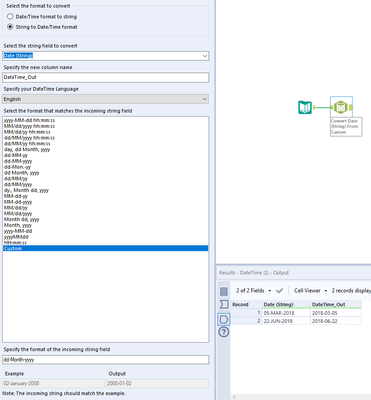Select format MM/dd/yyyy
The height and width of the screenshot is (400, 371).
pos(105,214)
